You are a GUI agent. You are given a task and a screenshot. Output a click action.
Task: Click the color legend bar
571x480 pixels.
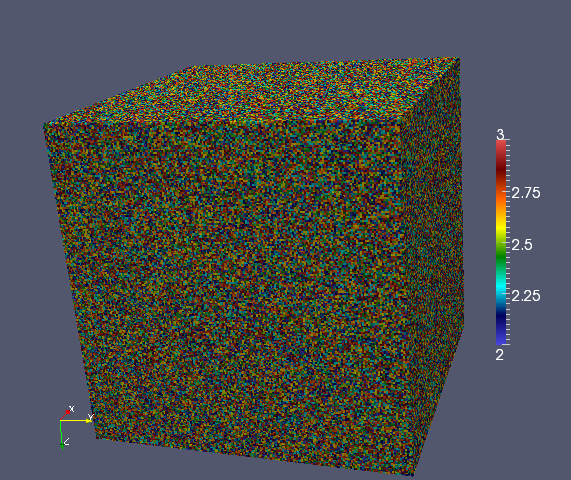point(501,242)
